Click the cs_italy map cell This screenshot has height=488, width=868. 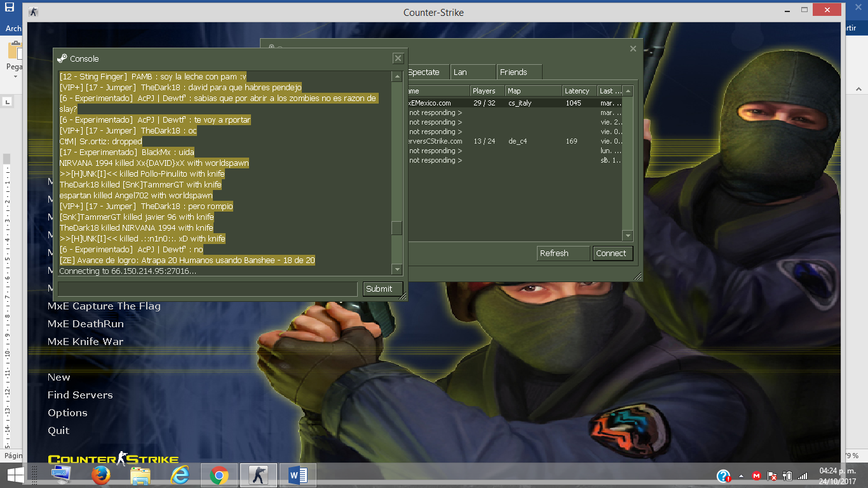(x=520, y=103)
